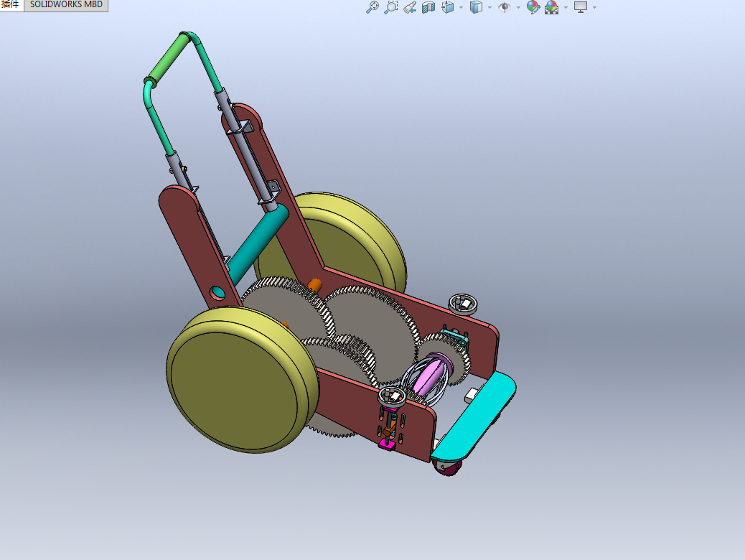Expand the View Orientation dropdown arrow

(x=461, y=8)
